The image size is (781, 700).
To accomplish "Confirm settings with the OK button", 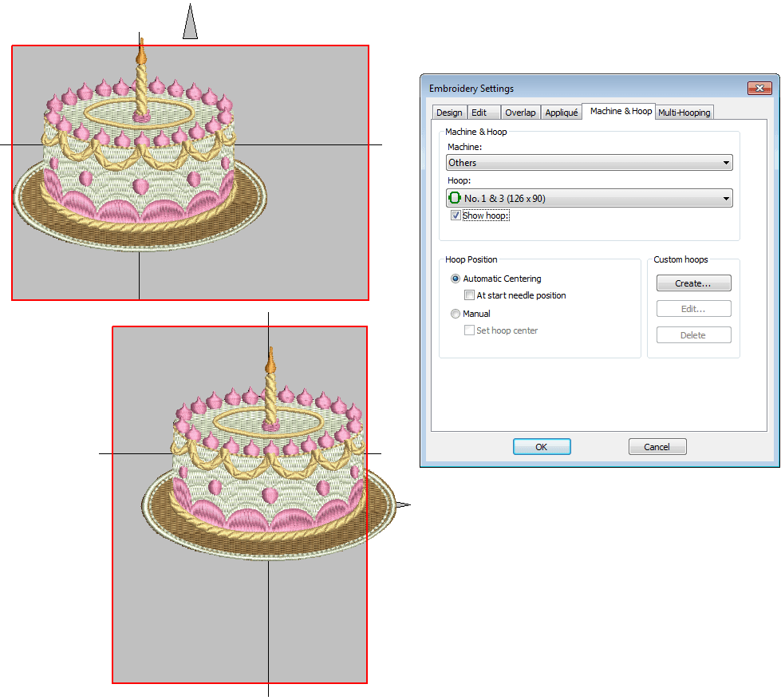I will pos(541,447).
